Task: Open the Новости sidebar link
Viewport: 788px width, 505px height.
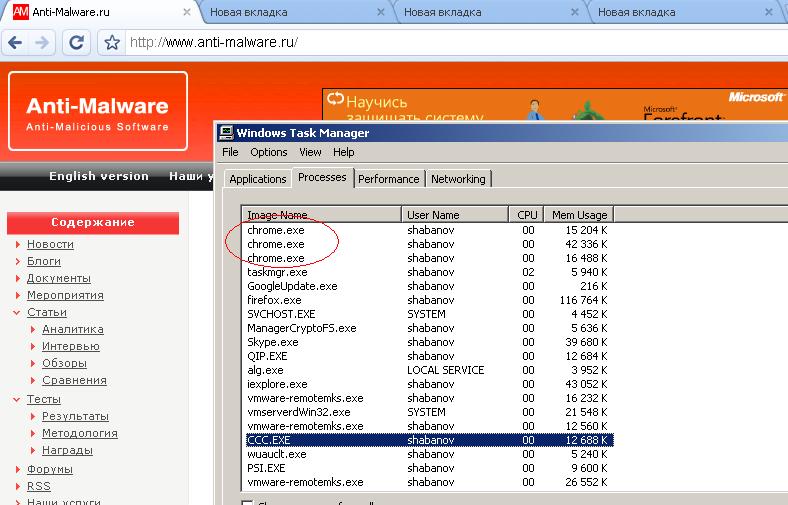Action: [50, 244]
